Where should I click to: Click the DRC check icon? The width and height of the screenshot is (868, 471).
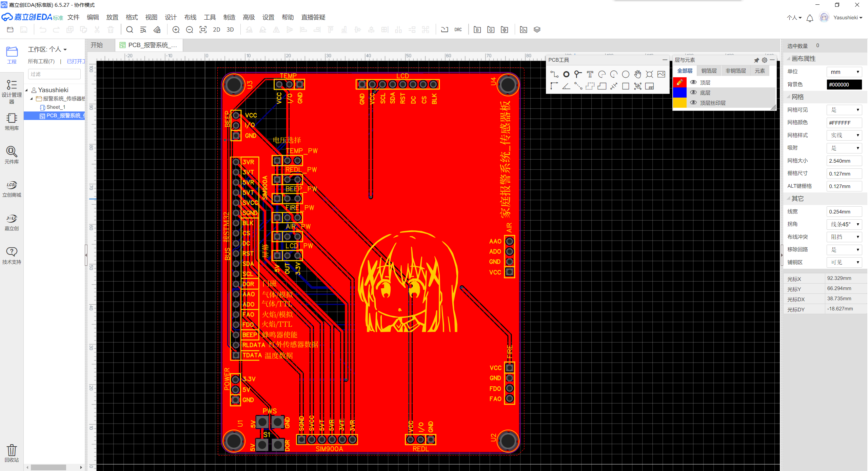click(458, 30)
